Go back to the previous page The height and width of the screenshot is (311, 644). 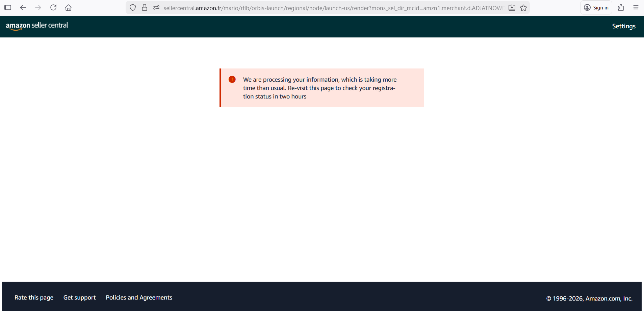tap(23, 7)
